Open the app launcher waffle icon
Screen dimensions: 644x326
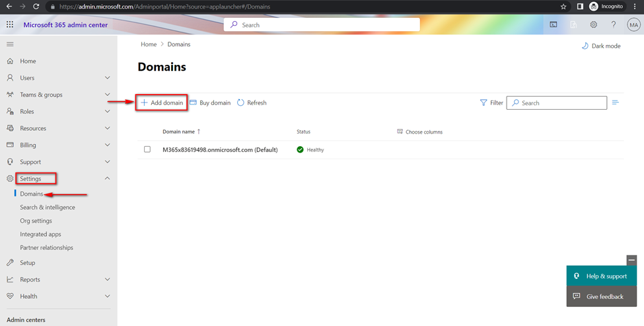click(10, 24)
